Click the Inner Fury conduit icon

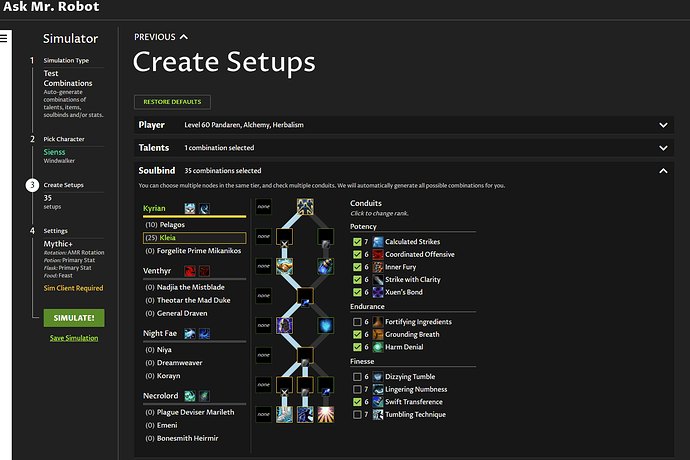(x=378, y=267)
